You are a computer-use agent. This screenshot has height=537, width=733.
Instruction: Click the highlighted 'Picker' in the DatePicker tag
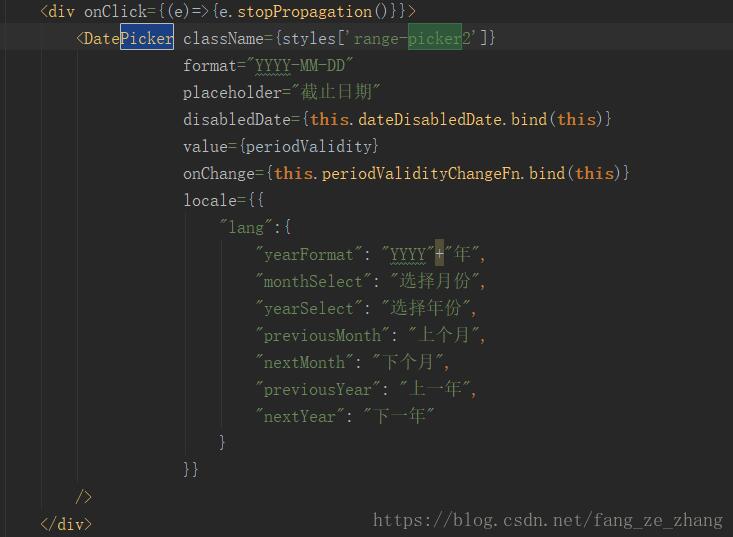pyautogui.click(x=147, y=37)
